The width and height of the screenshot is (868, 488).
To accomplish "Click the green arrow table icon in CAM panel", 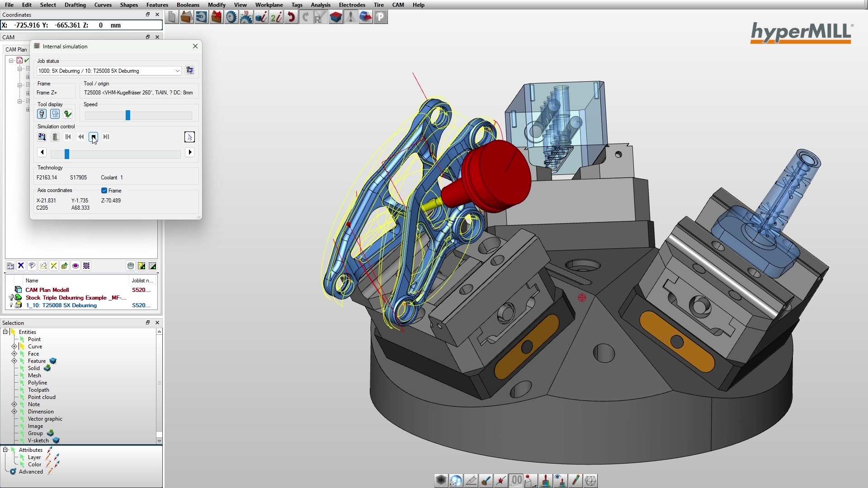I will point(65,266).
